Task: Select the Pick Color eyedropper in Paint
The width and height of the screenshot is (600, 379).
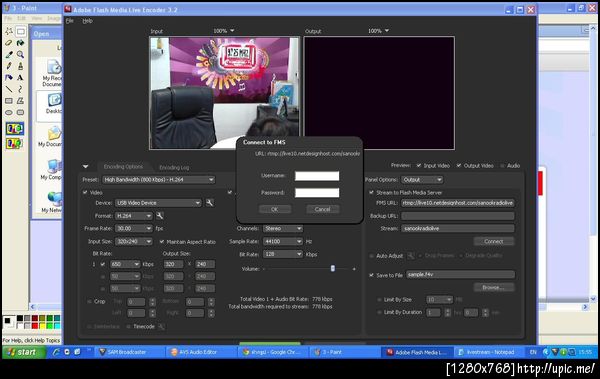Action: (9, 54)
